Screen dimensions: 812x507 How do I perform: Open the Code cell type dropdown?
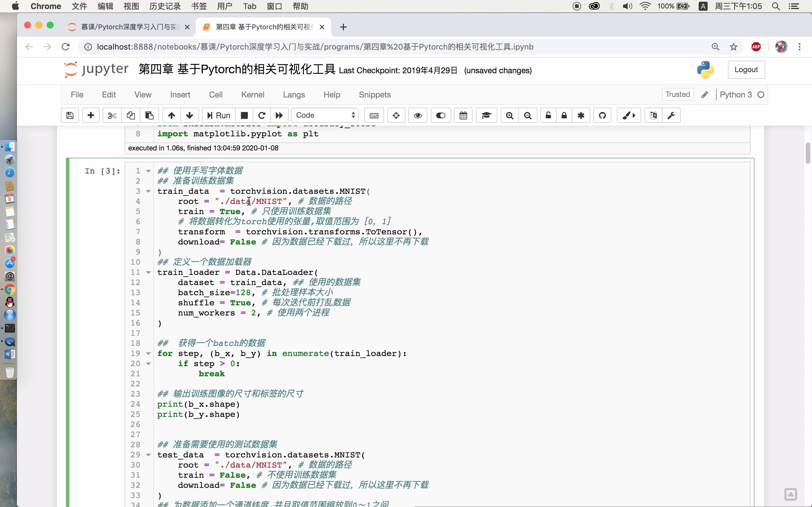pos(325,115)
